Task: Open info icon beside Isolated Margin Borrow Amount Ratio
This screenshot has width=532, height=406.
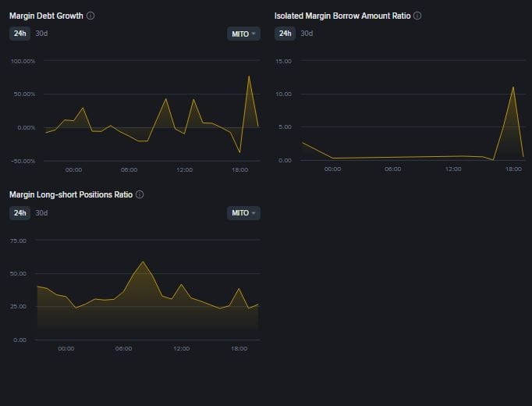Action: 417,16
